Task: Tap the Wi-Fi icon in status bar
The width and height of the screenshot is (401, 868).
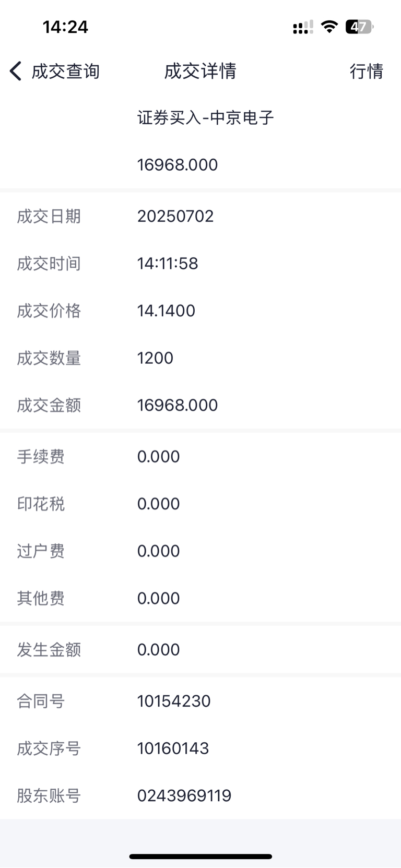Action: (329, 26)
